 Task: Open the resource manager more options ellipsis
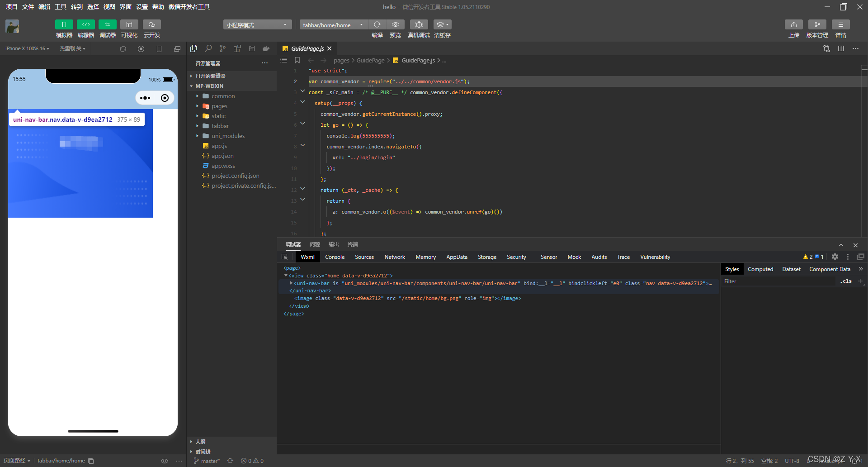click(264, 63)
